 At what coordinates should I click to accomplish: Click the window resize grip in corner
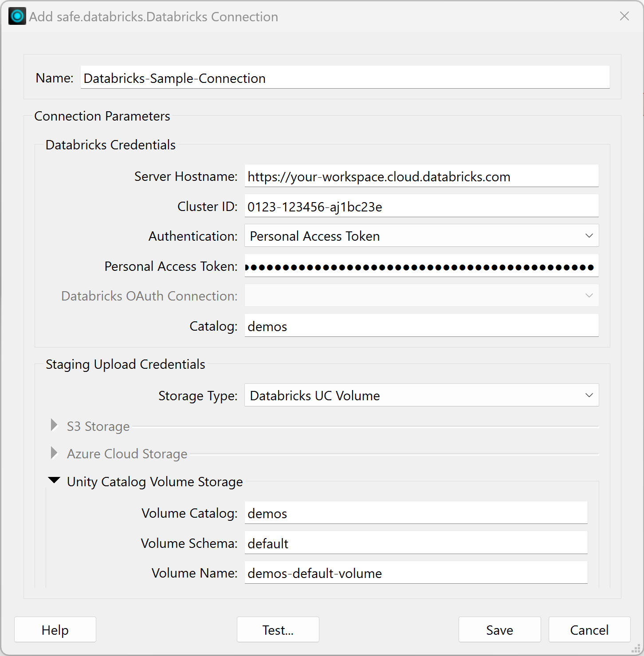coord(636,648)
